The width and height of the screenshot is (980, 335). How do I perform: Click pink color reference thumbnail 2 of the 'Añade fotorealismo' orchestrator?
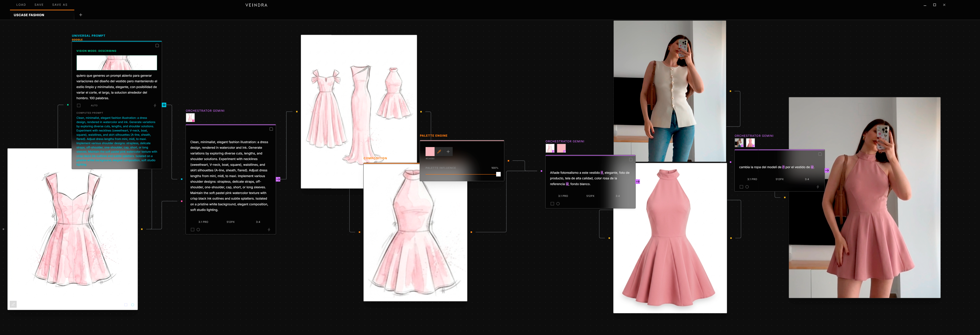pyautogui.click(x=561, y=148)
